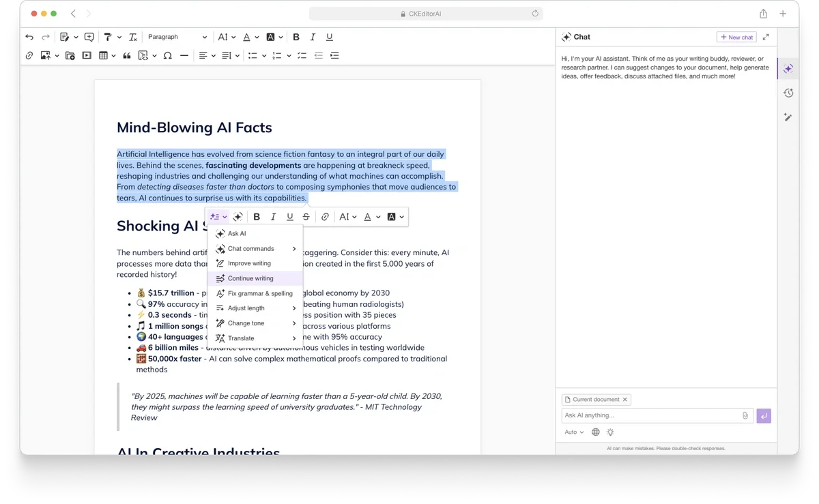Open the Paragraph heading dropdown
The width and height of the screenshot is (819, 504).
point(177,37)
